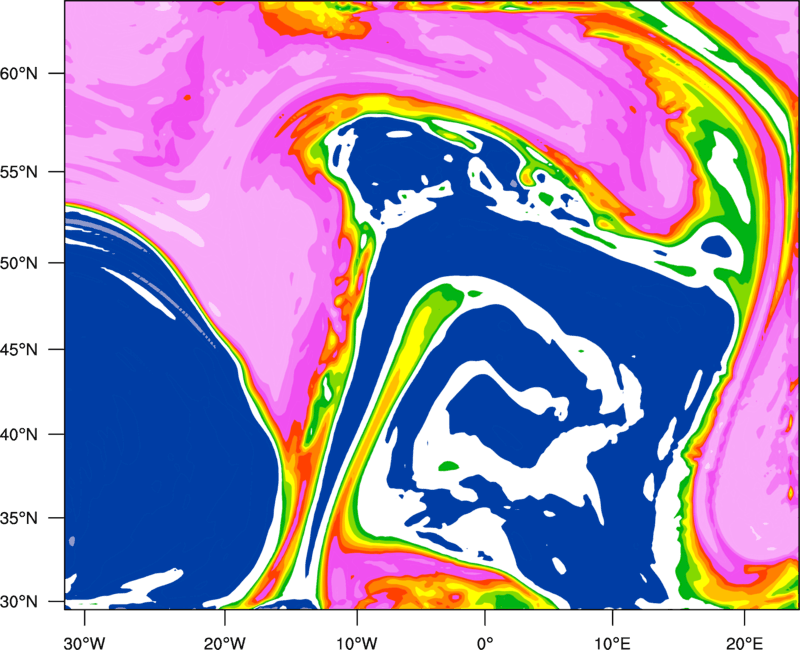
Task: Click the 35°N latitude label
Action: [x=19, y=518]
